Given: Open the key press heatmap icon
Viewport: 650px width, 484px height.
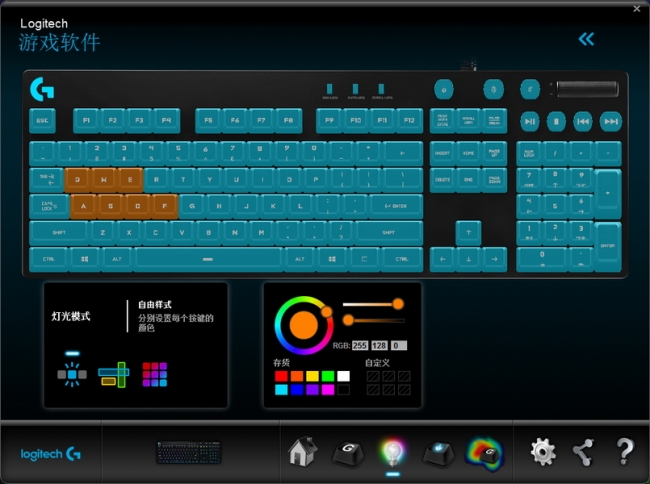Looking at the screenshot, I should [485, 453].
